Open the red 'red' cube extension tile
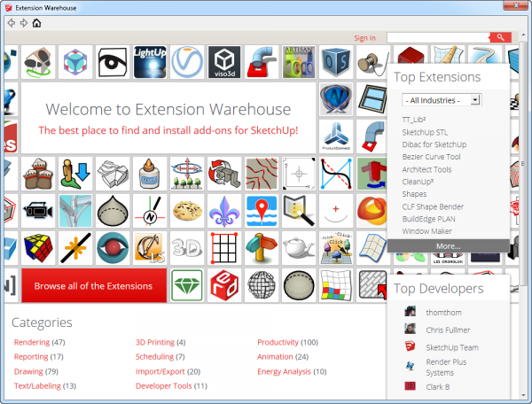This screenshot has height=404, width=532. [x=224, y=285]
